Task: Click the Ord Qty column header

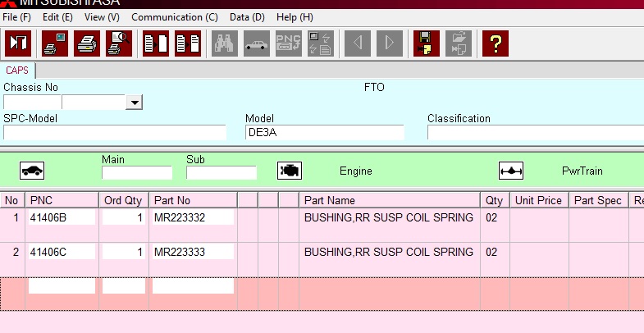Action: tap(124, 200)
